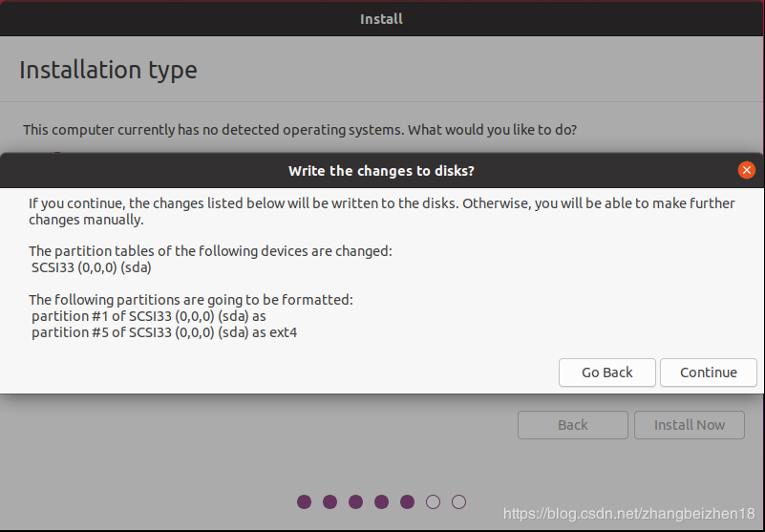Click the 'partition tables' changed devices text
Screen dimensions: 765x532
click(x=210, y=251)
